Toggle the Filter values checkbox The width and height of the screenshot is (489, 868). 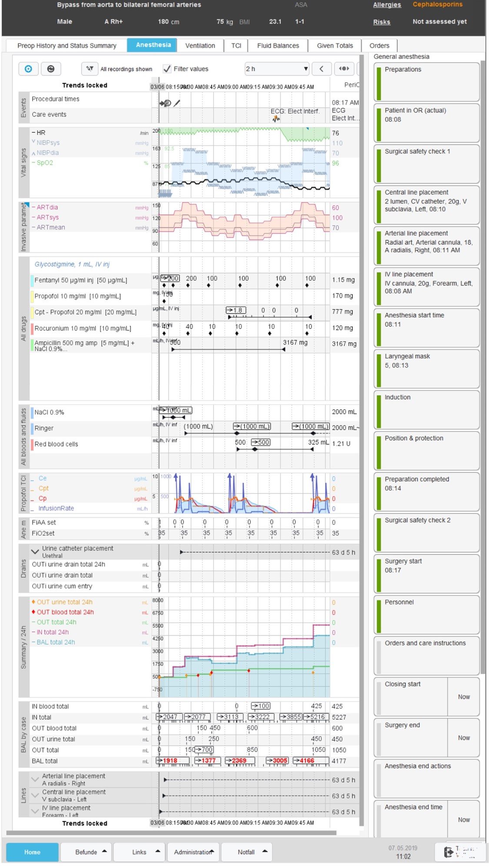coord(166,69)
